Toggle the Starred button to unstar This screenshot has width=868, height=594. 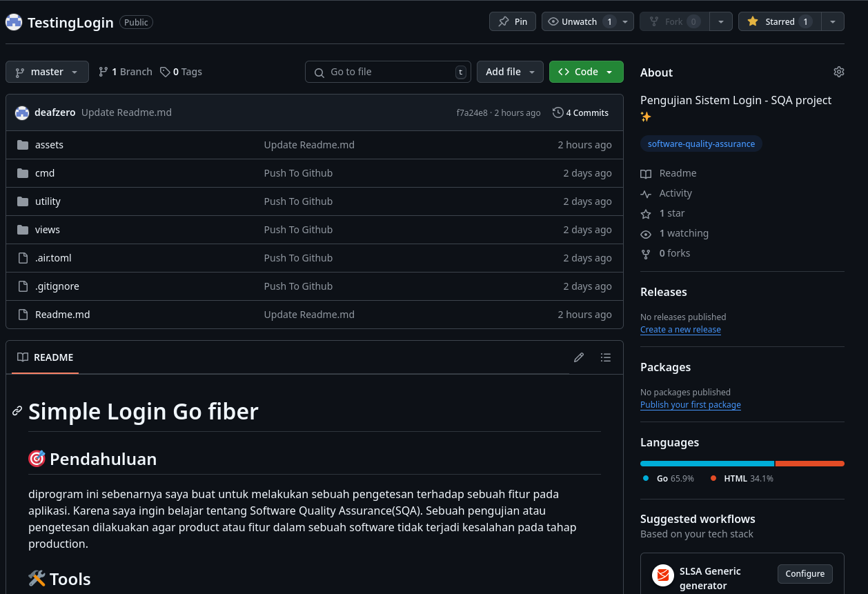(x=780, y=21)
